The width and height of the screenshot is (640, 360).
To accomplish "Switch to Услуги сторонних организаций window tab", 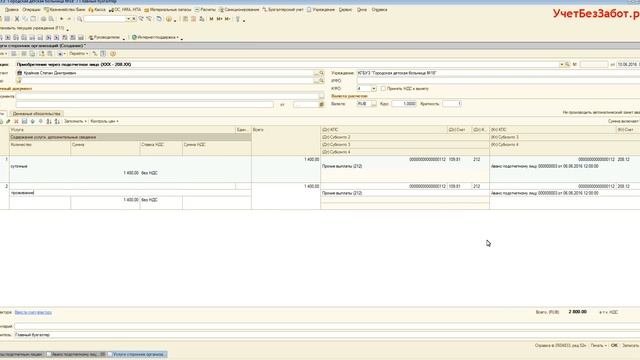I will click(x=137, y=354).
